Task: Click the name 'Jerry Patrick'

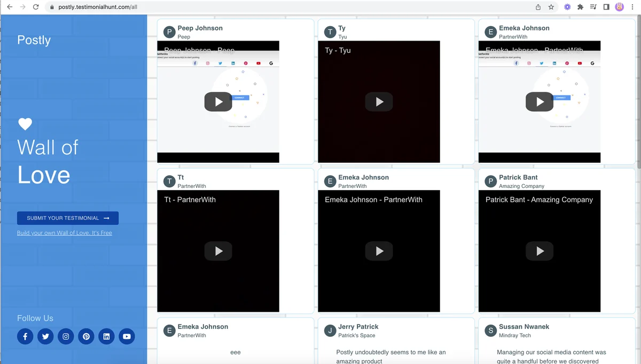Action: (358, 327)
